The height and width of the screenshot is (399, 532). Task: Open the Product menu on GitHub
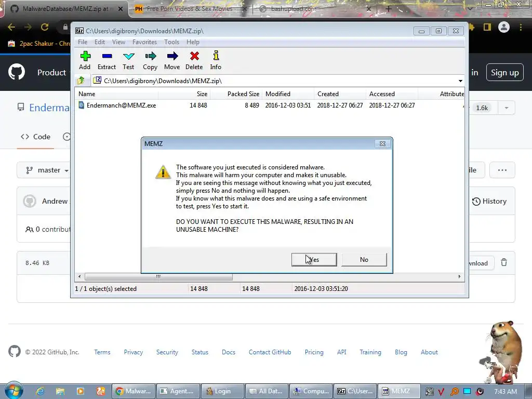click(x=51, y=73)
